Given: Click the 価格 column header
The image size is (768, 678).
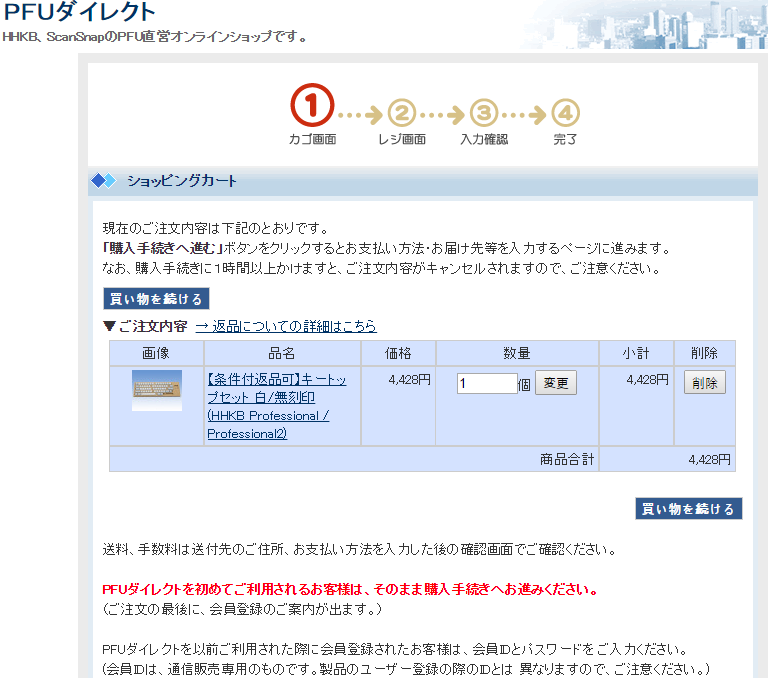Looking at the screenshot, I should 398,353.
